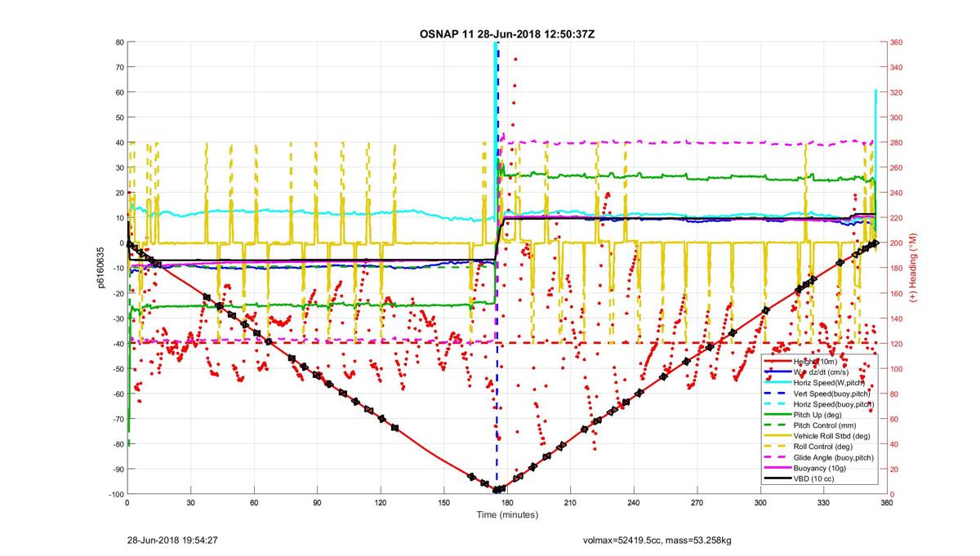This screenshot has height=556, width=980.
Task: Click the "Time (minutes)" x-axis label
Action: (x=507, y=514)
